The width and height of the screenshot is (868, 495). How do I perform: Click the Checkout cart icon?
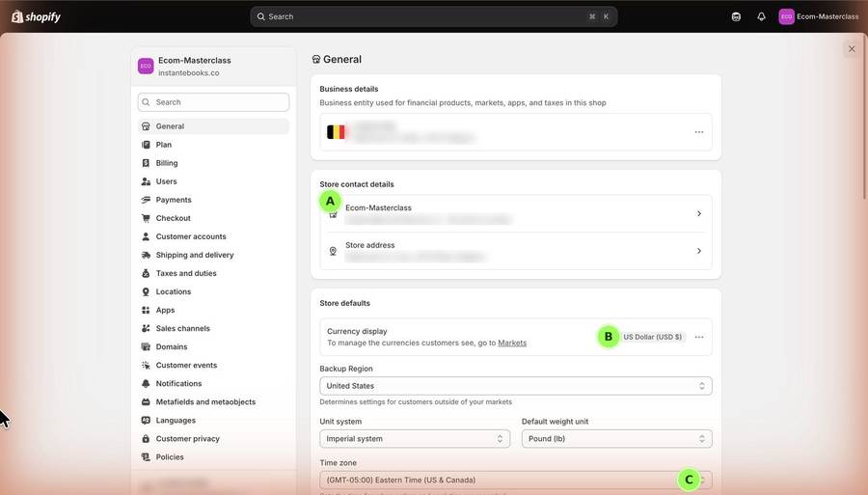coord(146,218)
